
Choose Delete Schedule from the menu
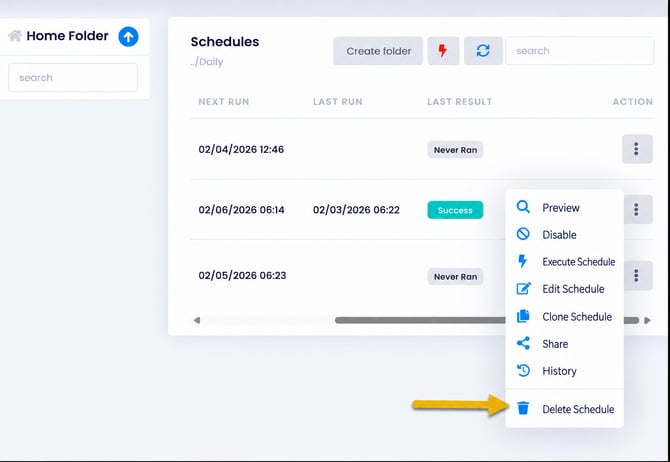[564, 409]
